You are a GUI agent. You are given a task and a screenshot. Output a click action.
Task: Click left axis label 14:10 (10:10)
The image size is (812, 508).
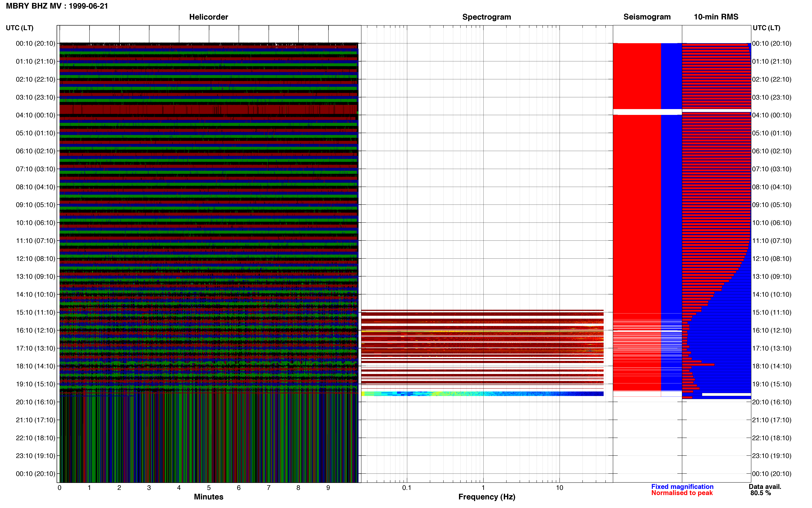click(36, 295)
